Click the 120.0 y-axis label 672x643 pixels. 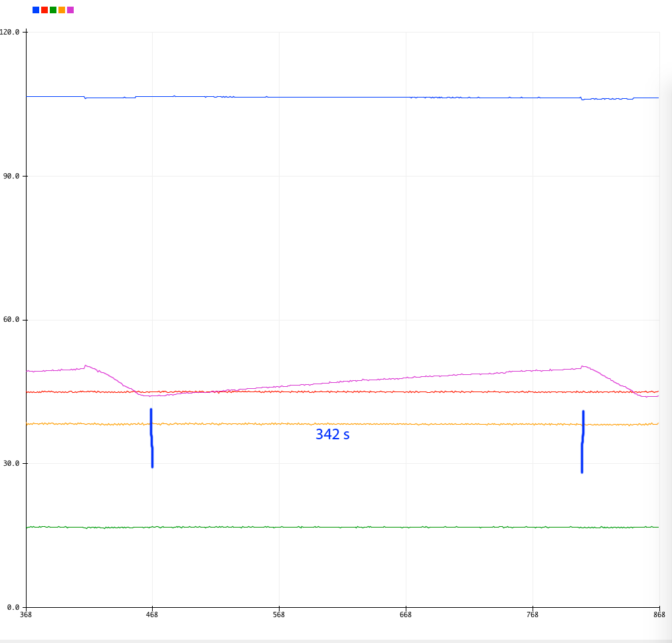10,32
